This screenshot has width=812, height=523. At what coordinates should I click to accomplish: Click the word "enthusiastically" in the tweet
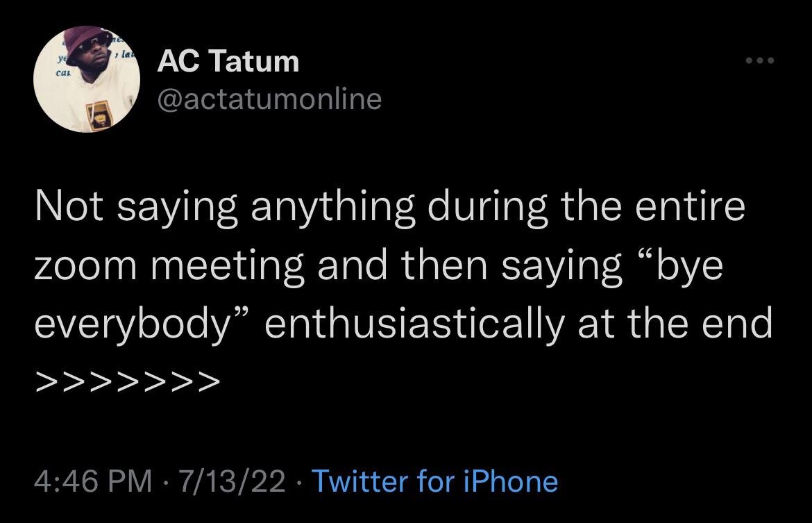pyautogui.click(x=415, y=324)
